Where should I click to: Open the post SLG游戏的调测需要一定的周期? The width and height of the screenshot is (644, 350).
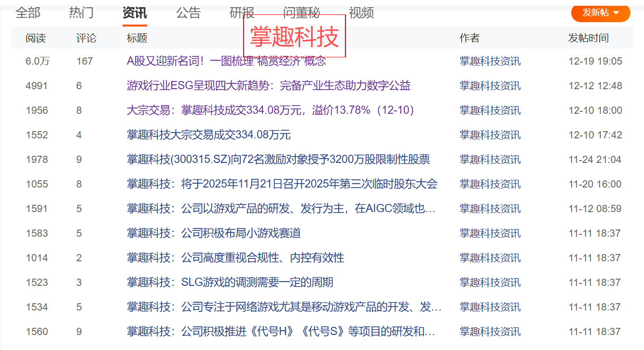(x=230, y=283)
